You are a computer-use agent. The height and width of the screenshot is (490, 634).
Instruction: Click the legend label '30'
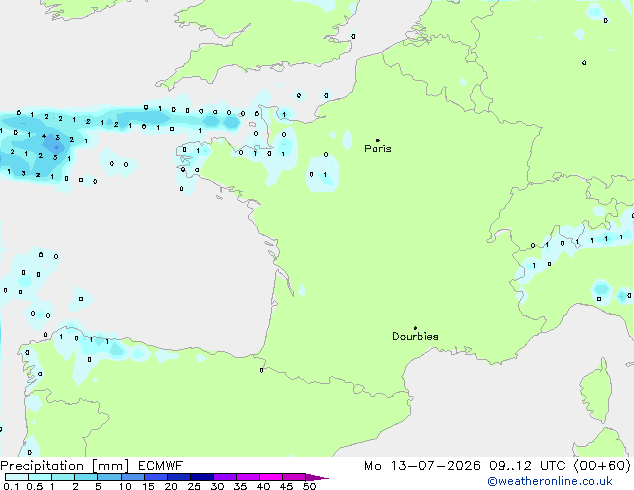[217, 486]
